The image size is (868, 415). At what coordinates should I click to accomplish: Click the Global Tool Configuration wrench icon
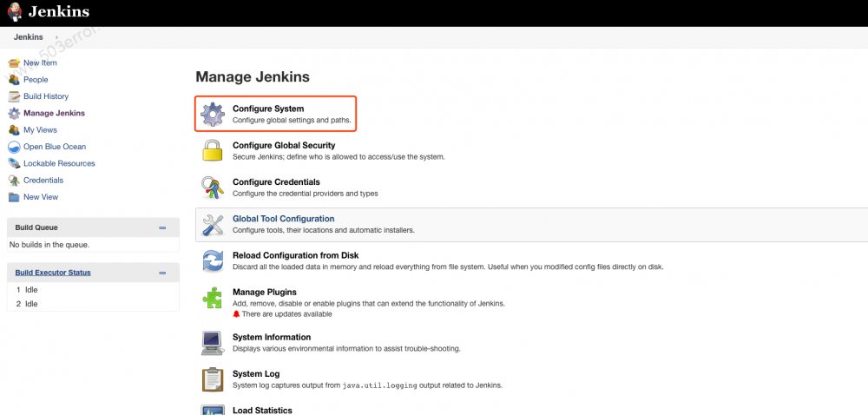[213, 225]
